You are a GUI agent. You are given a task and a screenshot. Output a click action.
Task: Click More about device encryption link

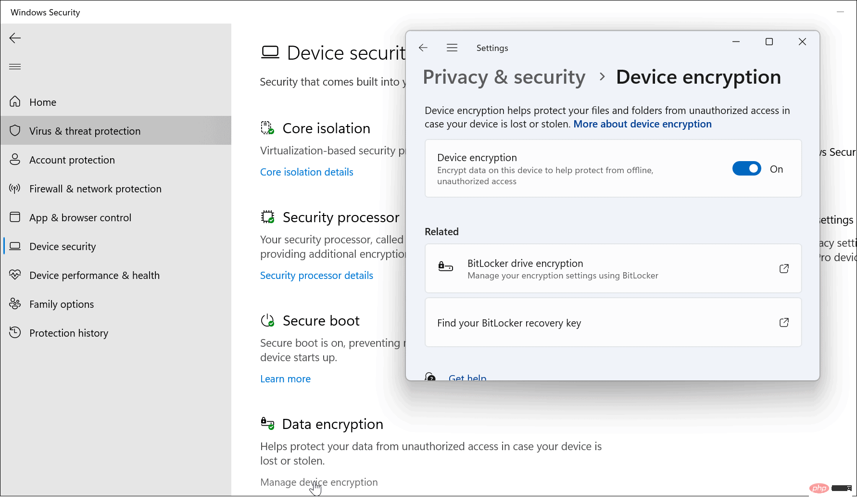(642, 124)
